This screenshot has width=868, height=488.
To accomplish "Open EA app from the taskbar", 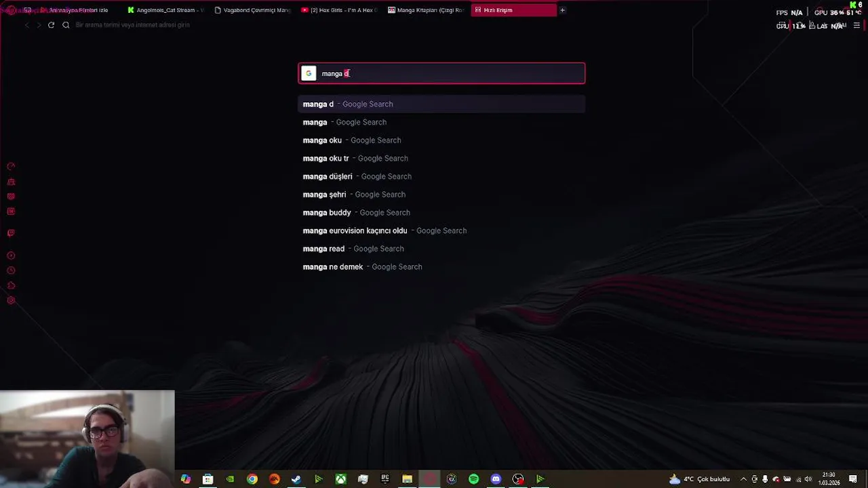I will (x=274, y=479).
